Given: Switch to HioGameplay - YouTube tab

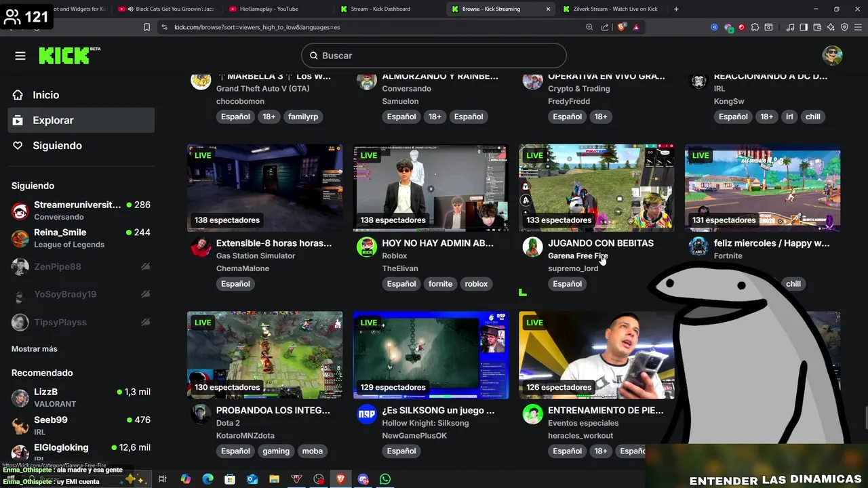Looking at the screenshot, I should point(275,9).
